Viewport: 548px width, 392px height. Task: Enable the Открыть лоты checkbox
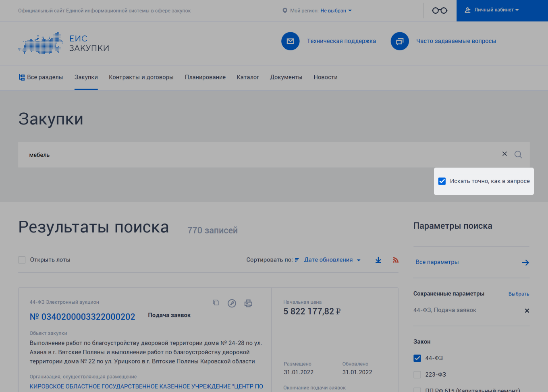[x=22, y=260]
